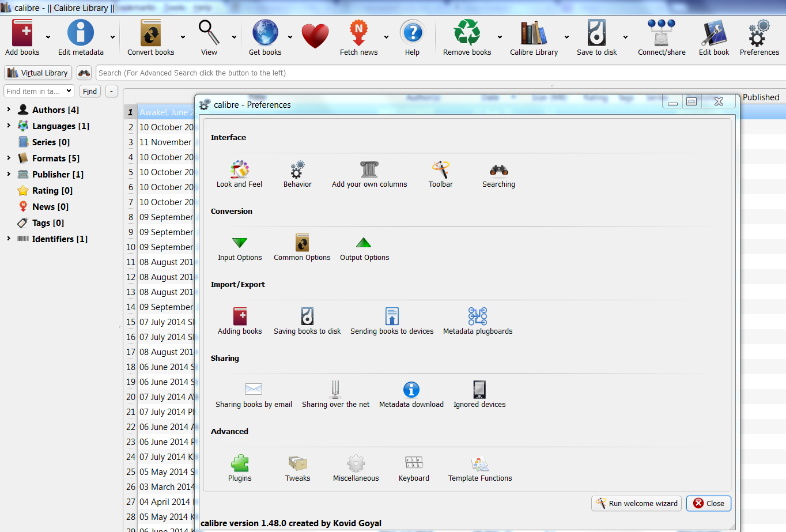Image resolution: width=786 pixels, height=532 pixels.
Task: Open the Calibre Library dropdown arrow
Action: tap(566, 37)
